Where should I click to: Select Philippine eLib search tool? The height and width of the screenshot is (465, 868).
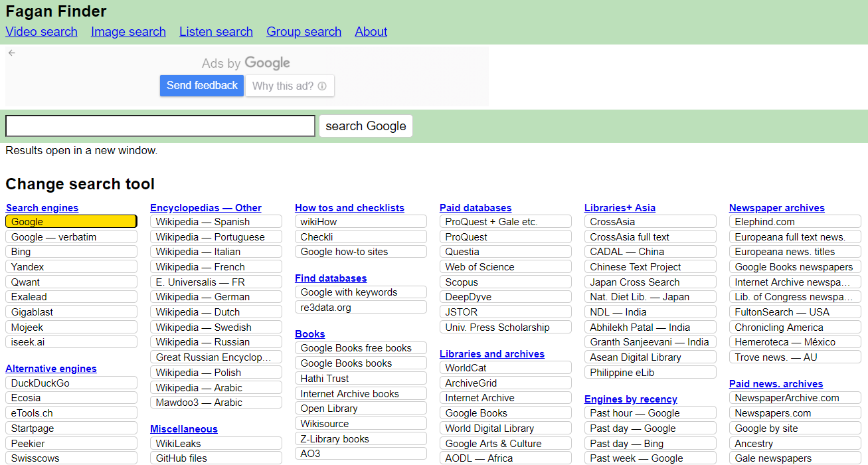650,373
